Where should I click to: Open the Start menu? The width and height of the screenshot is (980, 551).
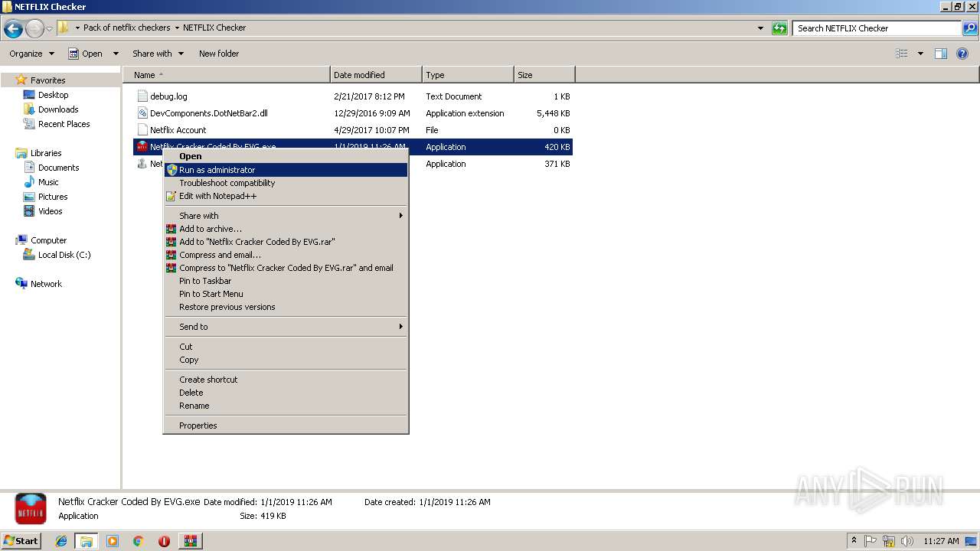(x=21, y=541)
